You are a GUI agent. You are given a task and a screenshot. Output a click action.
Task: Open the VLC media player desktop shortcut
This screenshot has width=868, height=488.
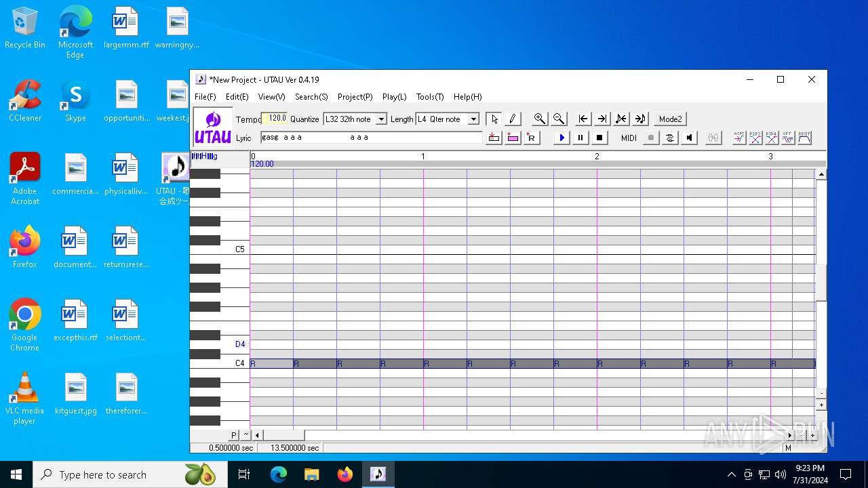[24, 399]
